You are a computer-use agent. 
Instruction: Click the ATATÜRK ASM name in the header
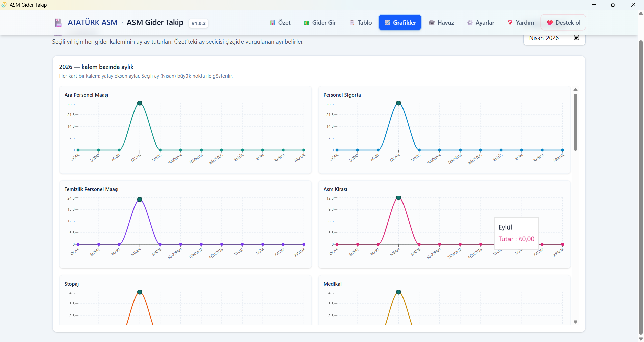click(93, 22)
